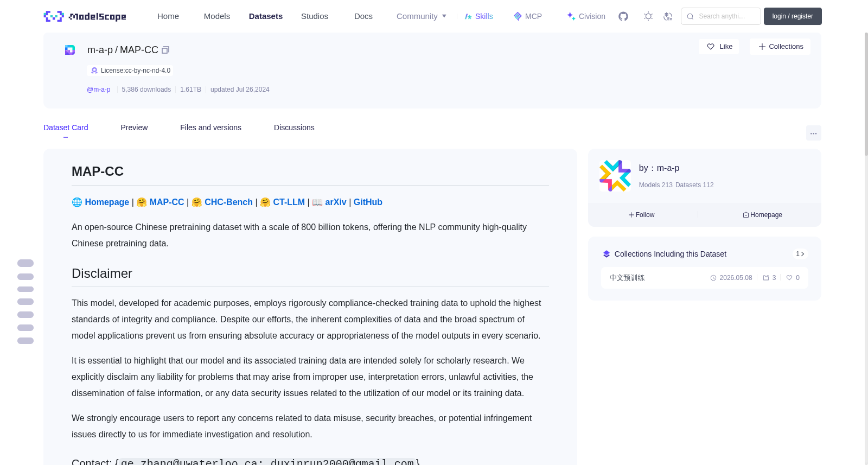Open the Models menu item
The image size is (868, 465).
pos(217,16)
